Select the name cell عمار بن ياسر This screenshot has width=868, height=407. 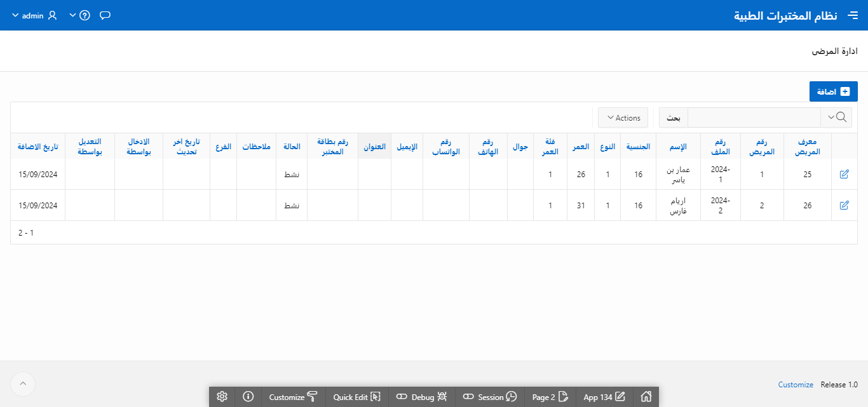point(678,174)
